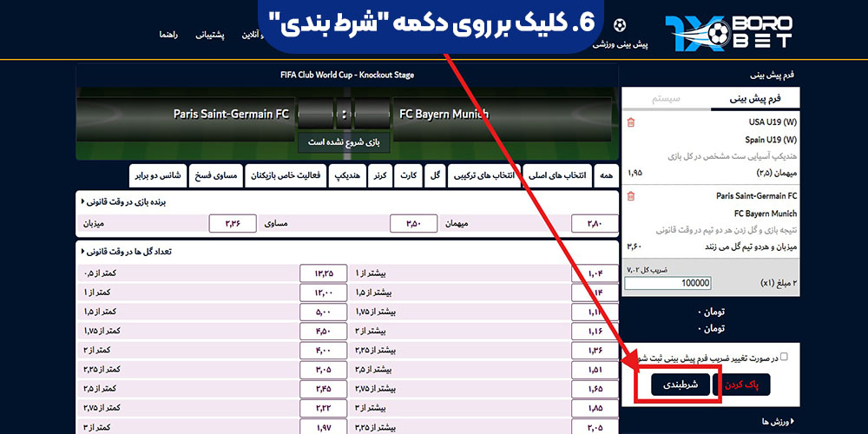The height and width of the screenshot is (434, 868).
Task: Click the FIFA Club World Cup - Knockout Stage title
Action: (347, 75)
